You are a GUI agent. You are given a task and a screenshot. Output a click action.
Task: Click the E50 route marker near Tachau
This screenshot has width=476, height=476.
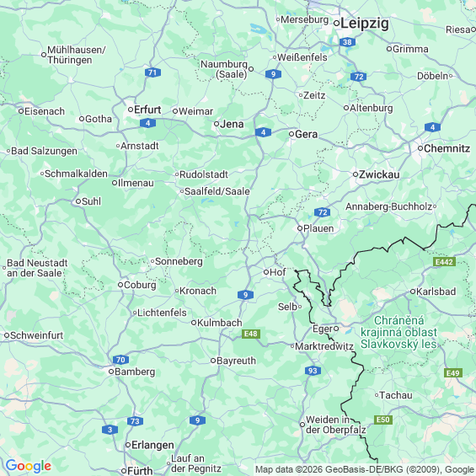click(x=383, y=420)
